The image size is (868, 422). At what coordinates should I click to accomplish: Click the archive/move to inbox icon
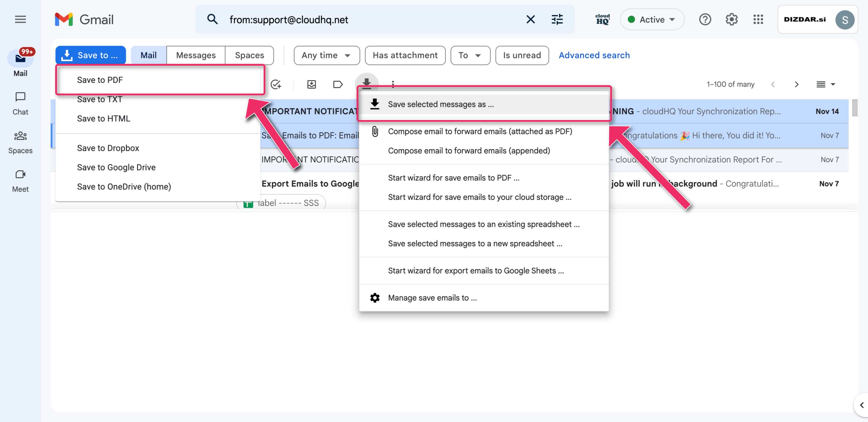pos(312,84)
